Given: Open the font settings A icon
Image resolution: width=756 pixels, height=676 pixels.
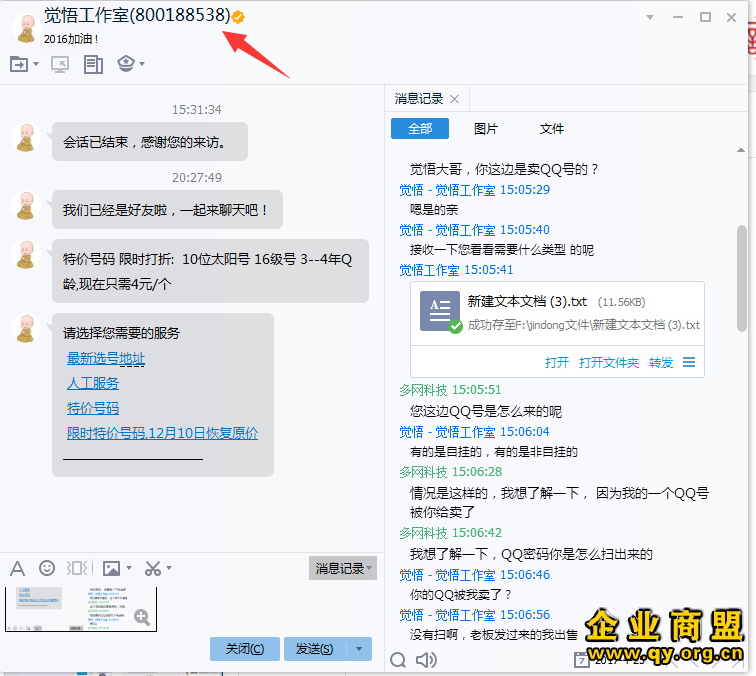Looking at the screenshot, I should point(17,568).
